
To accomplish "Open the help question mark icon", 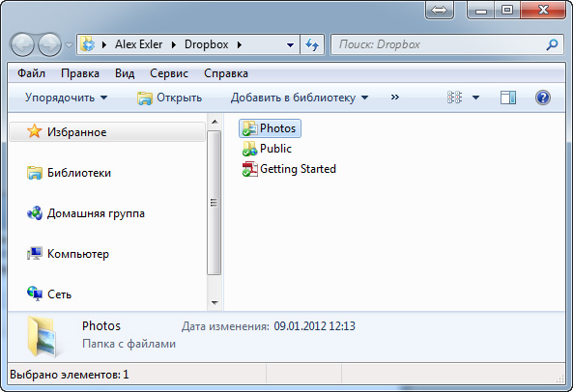I will 543,98.
